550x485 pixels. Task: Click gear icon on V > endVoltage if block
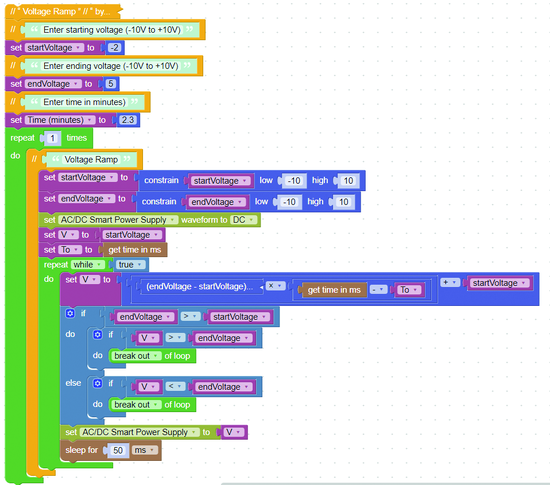pos(98,335)
